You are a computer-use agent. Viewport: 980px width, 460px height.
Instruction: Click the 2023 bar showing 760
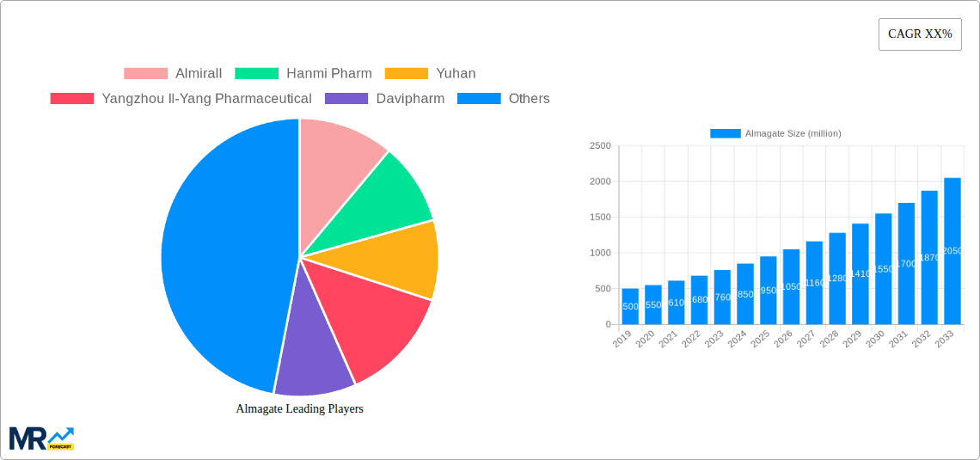tap(722, 297)
